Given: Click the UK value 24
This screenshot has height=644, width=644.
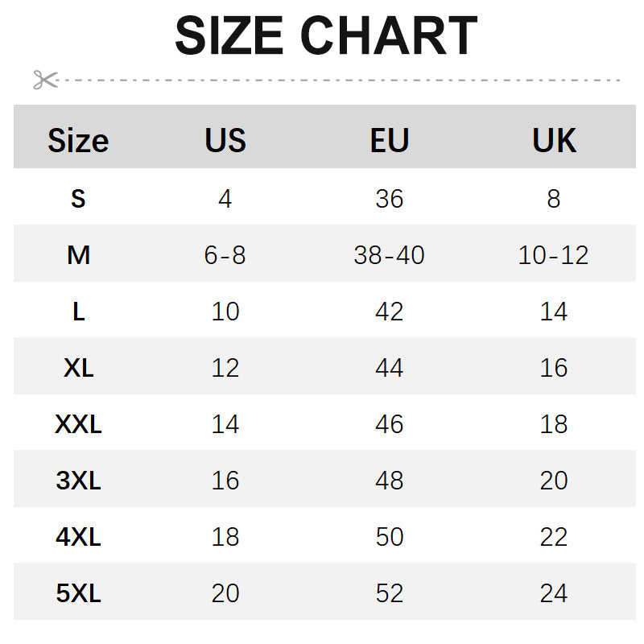Looking at the screenshot, I should [x=554, y=593].
